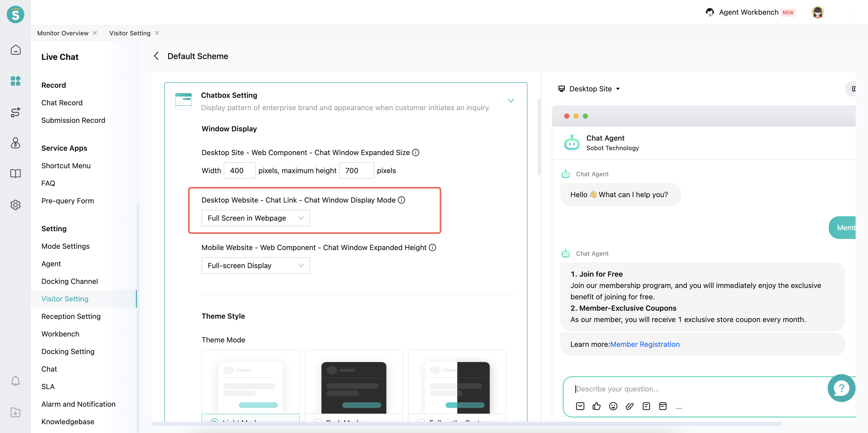Open the notification bell in left sidebar
This screenshot has height=433, width=868.
point(16,381)
